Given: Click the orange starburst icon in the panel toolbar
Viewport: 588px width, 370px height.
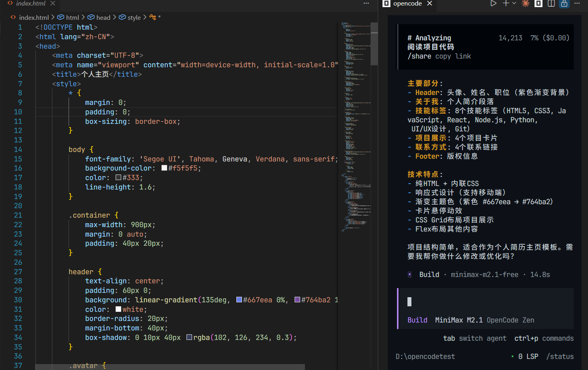Looking at the screenshot, I should point(525,4).
